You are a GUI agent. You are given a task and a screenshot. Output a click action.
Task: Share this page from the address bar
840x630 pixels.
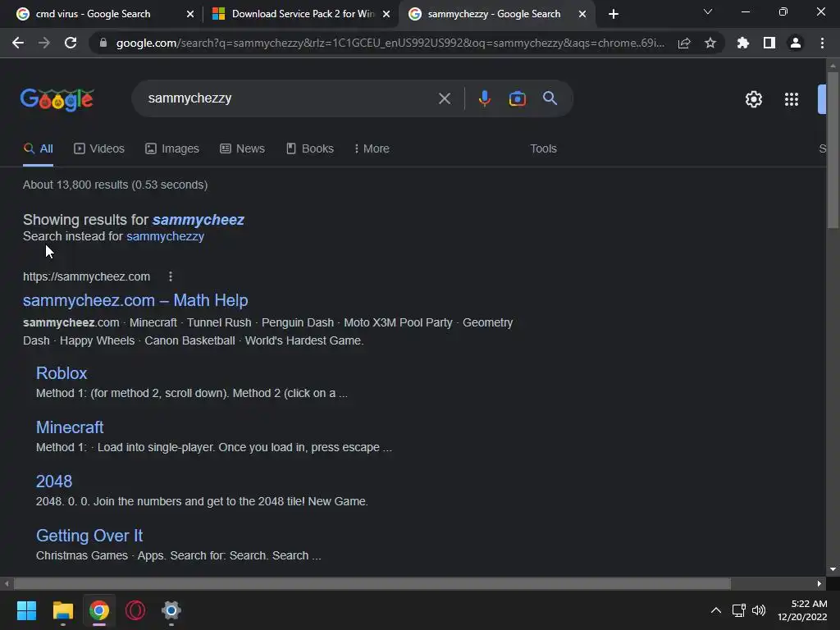point(684,43)
